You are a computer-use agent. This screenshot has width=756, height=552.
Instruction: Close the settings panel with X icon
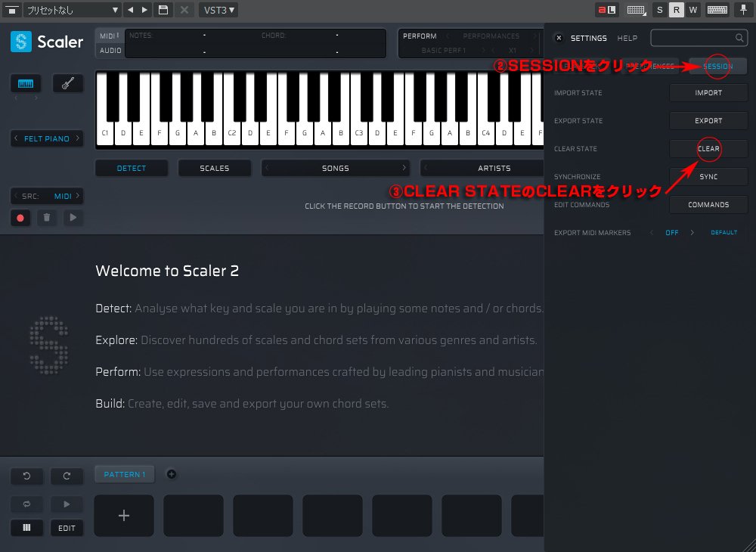click(559, 38)
